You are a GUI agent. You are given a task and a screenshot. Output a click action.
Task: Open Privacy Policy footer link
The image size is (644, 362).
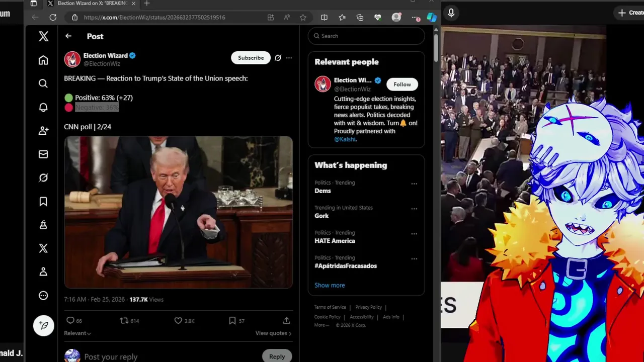tap(368, 307)
